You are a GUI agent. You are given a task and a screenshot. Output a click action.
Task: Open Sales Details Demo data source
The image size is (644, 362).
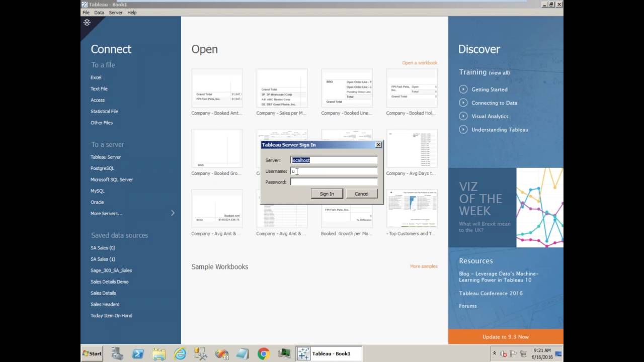[110, 282]
